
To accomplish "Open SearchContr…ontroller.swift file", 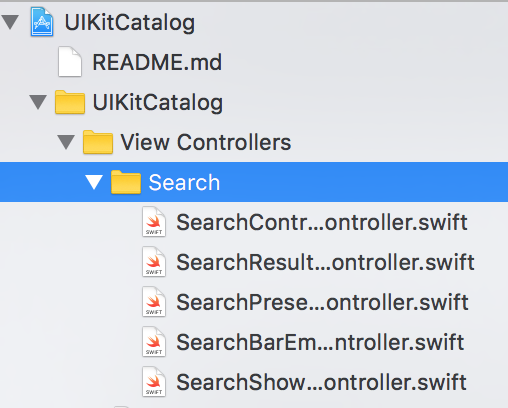I will [322, 222].
